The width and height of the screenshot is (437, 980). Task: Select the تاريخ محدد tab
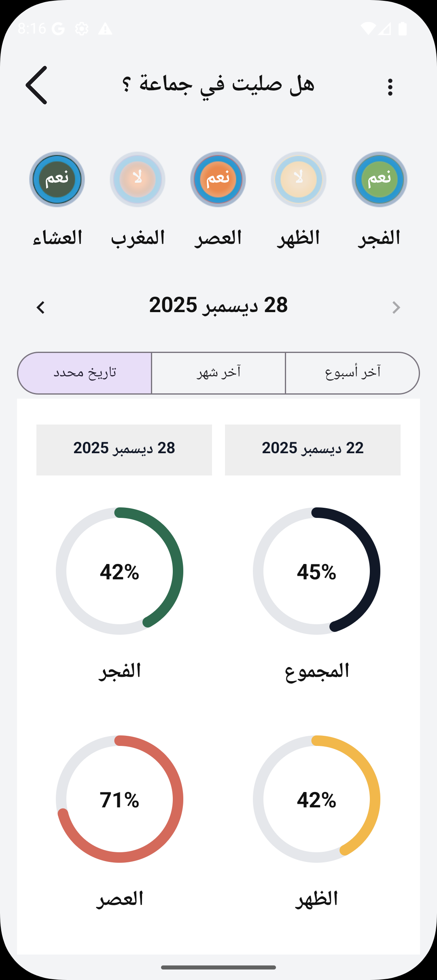pos(85,373)
